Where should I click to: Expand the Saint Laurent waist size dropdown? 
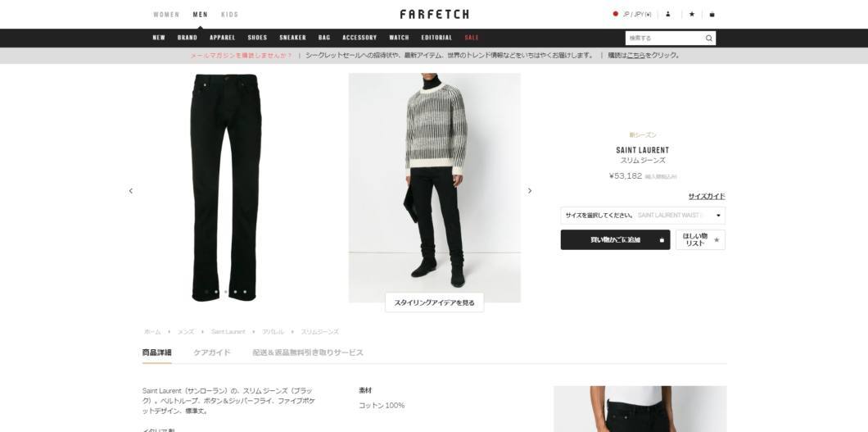click(x=643, y=215)
